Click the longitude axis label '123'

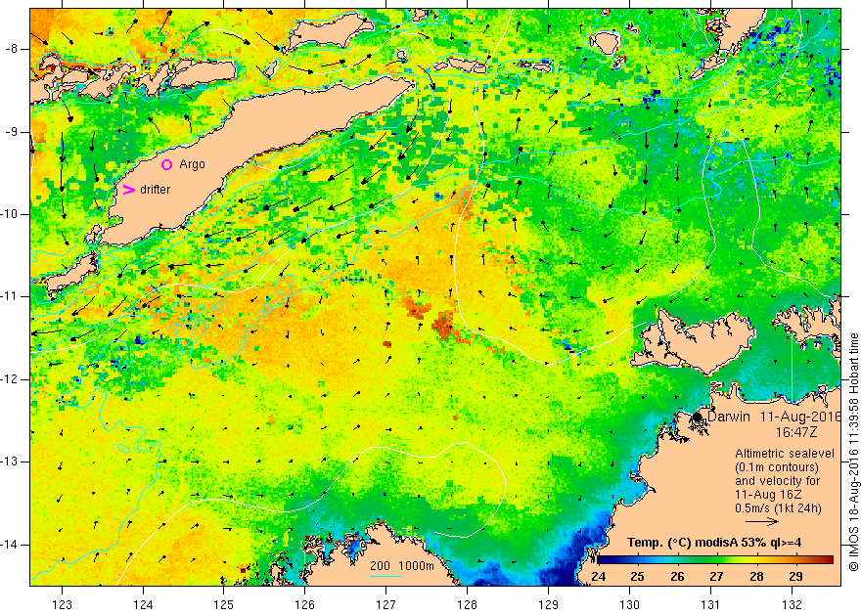tap(62, 604)
